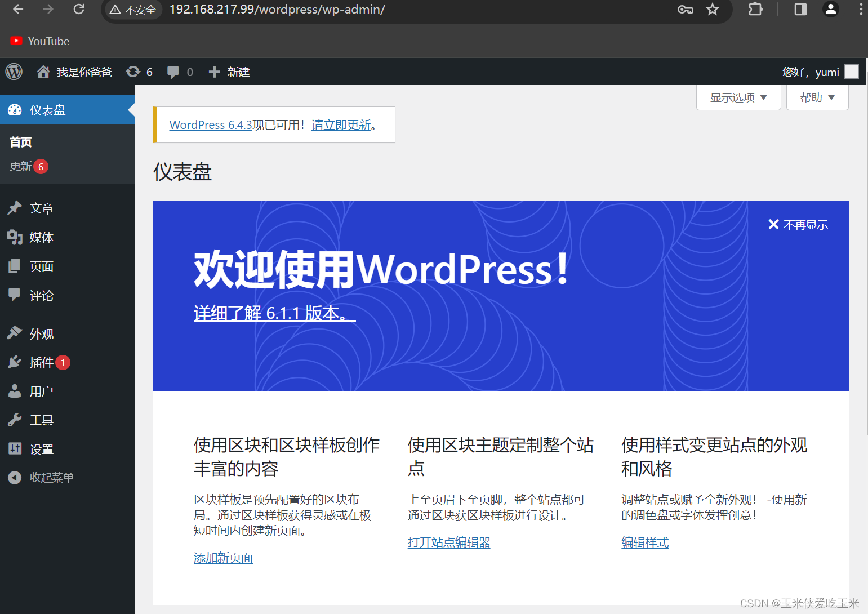Click the 不安全 security warning indicator

(x=133, y=10)
